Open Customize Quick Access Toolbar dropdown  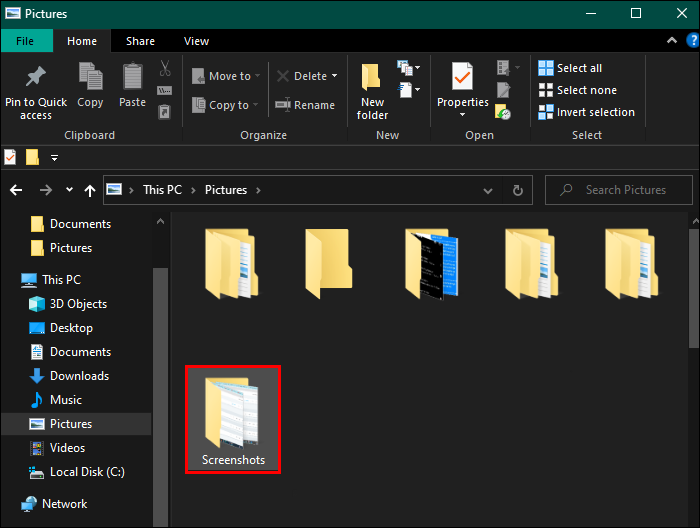54,158
